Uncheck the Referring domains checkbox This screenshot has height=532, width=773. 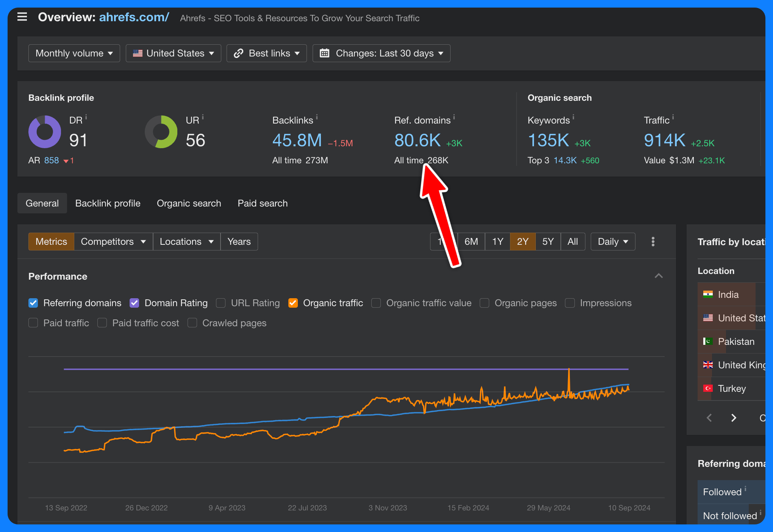[33, 303]
